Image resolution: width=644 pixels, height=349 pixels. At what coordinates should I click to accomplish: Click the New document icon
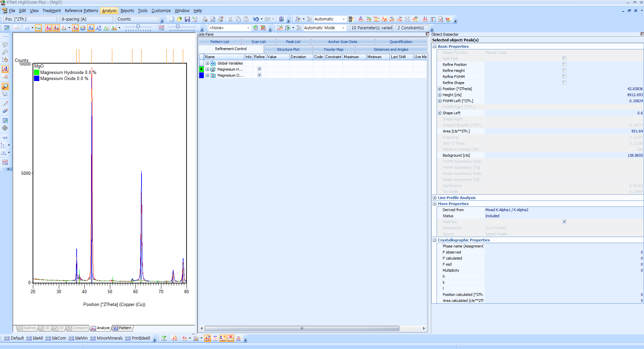172,19
